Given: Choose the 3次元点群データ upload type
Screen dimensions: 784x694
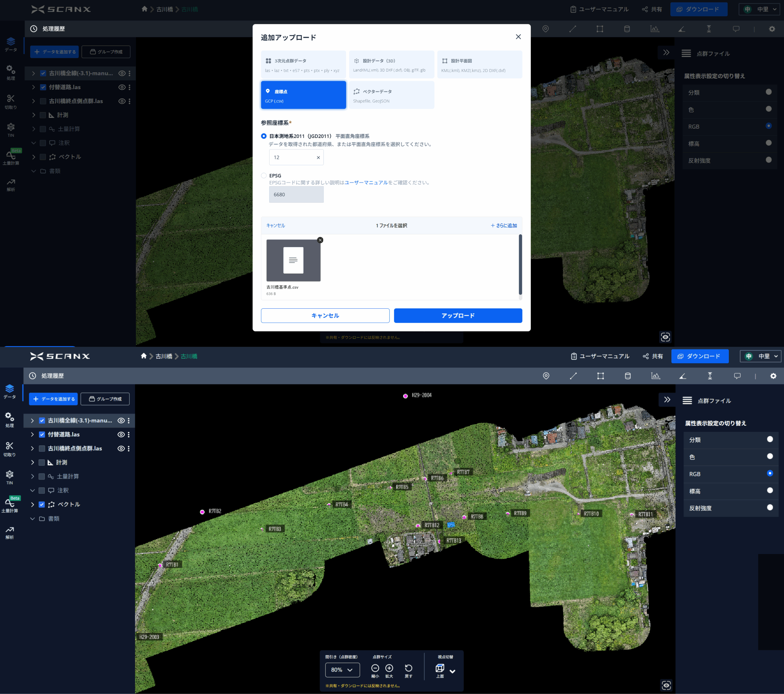Looking at the screenshot, I should tap(303, 65).
